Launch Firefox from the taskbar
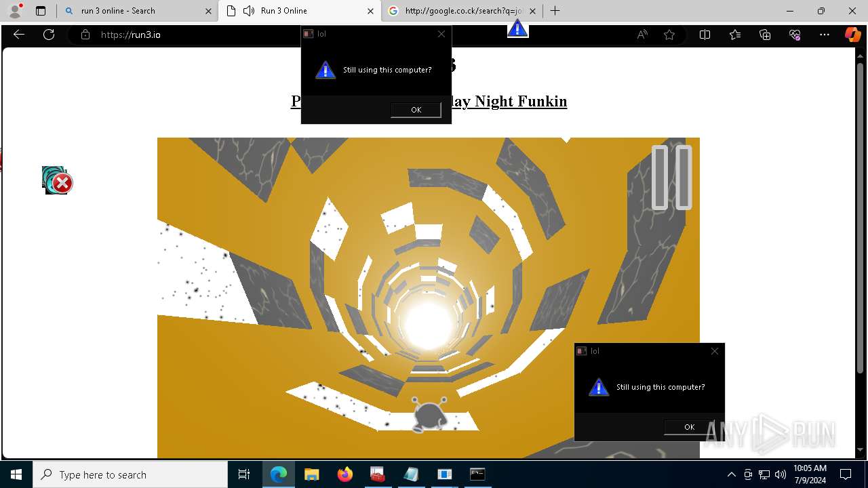 (x=344, y=474)
